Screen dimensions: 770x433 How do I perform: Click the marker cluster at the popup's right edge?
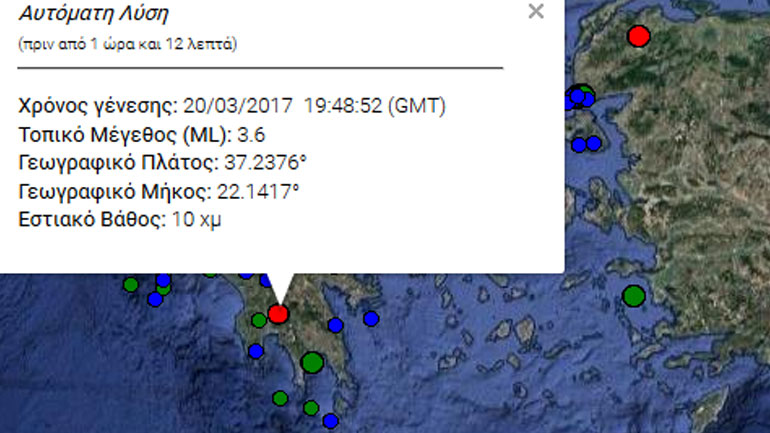580,97
